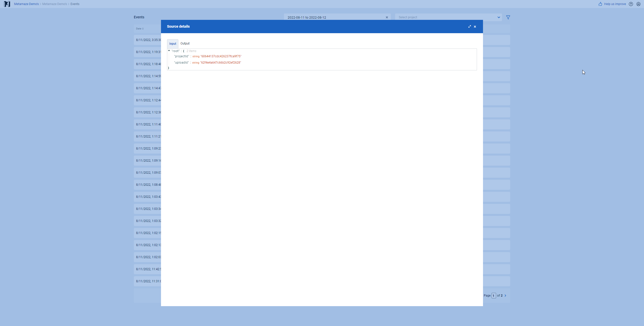Select the Input tab
This screenshot has height=326, width=644.
(173, 44)
